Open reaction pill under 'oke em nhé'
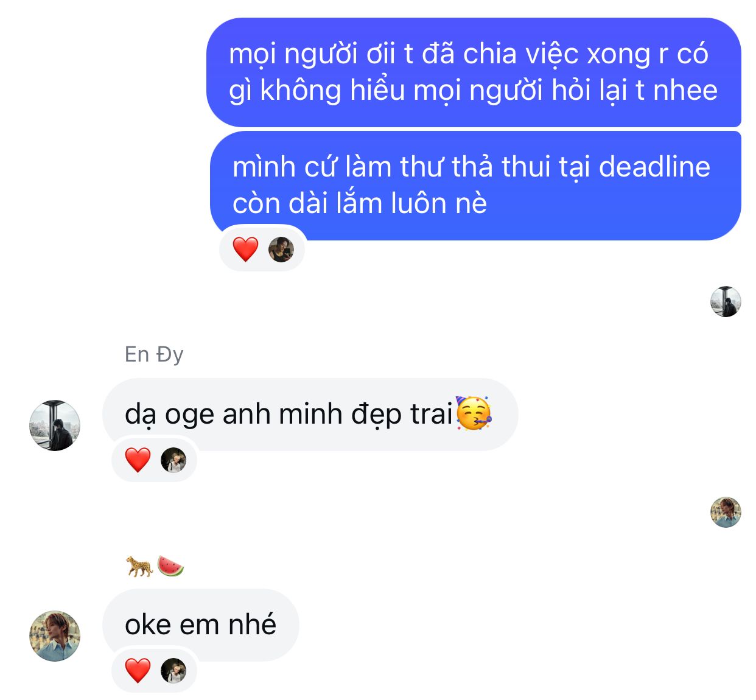Screen dimensions: 756x700 click(155, 670)
